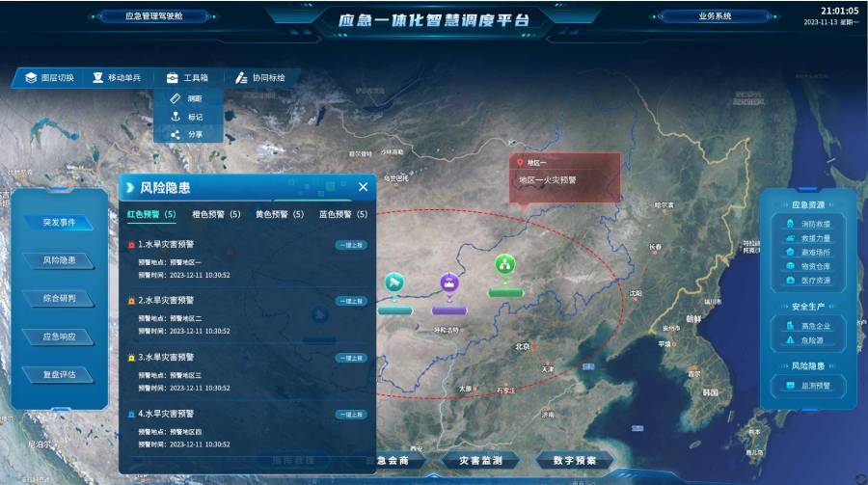868x485 pixels.
Task: Open 数字预案 bottom tab
Action: 575,461
